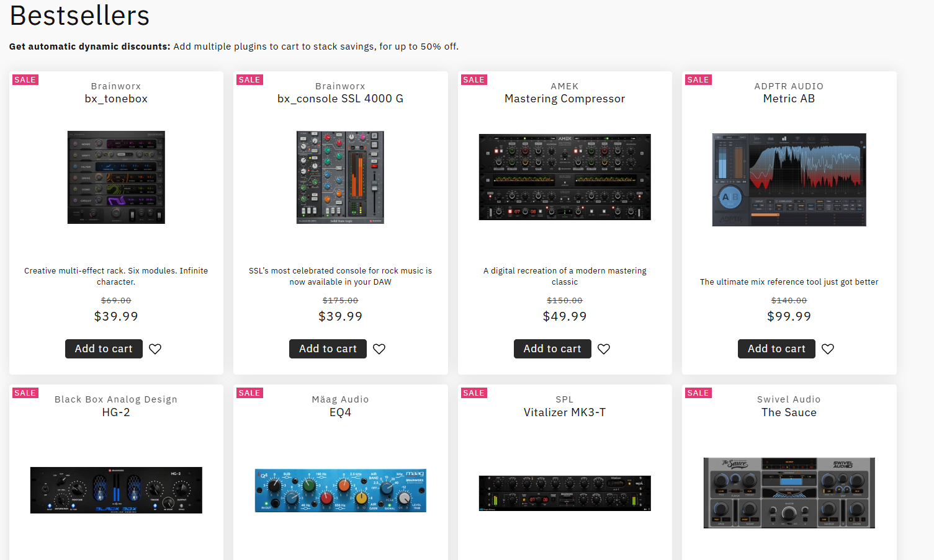
Task: View the bx_tonebox product image
Action: [115, 177]
